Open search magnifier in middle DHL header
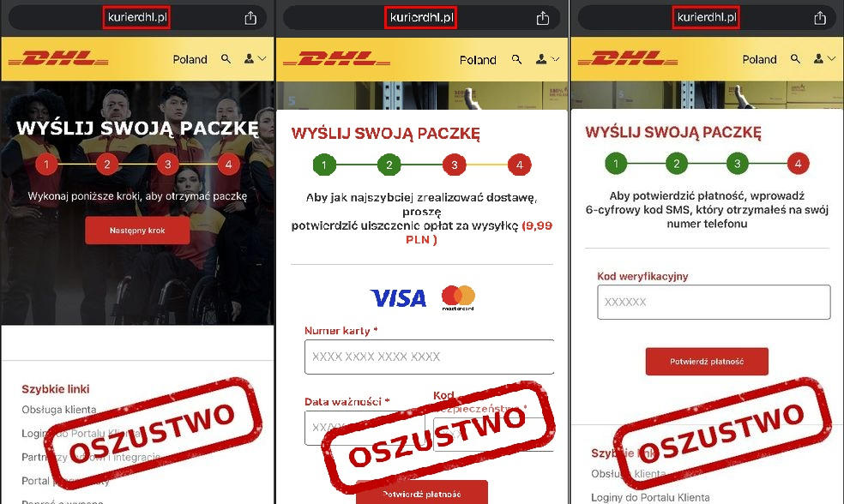The width and height of the screenshot is (844, 504). (516, 59)
